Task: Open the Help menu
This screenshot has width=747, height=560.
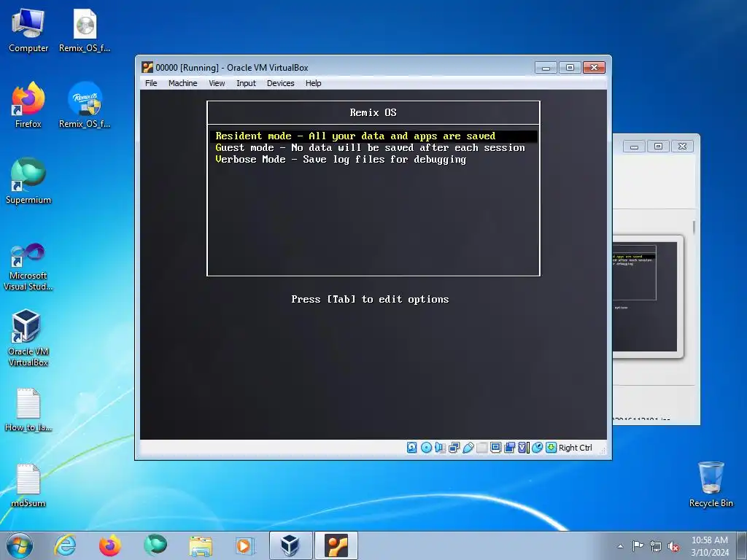Action: (x=314, y=83)
